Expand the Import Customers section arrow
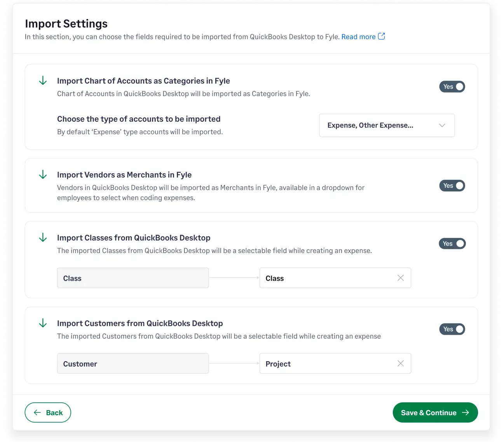 [43, 323]
